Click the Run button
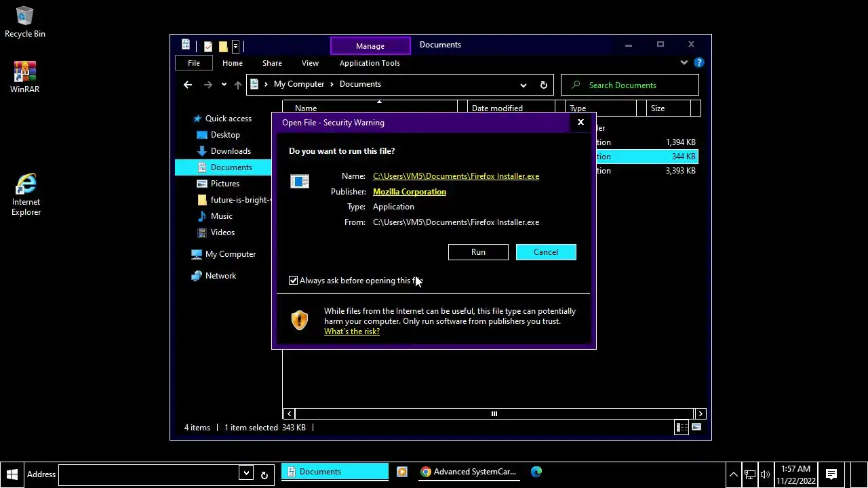 tap(478, 252)
